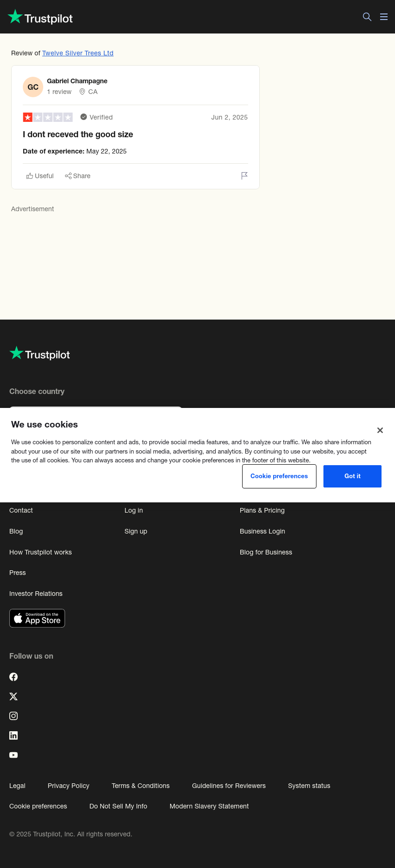Click the Verified check badge
Viewport: 395px width, 868px height.
point(84,117)
